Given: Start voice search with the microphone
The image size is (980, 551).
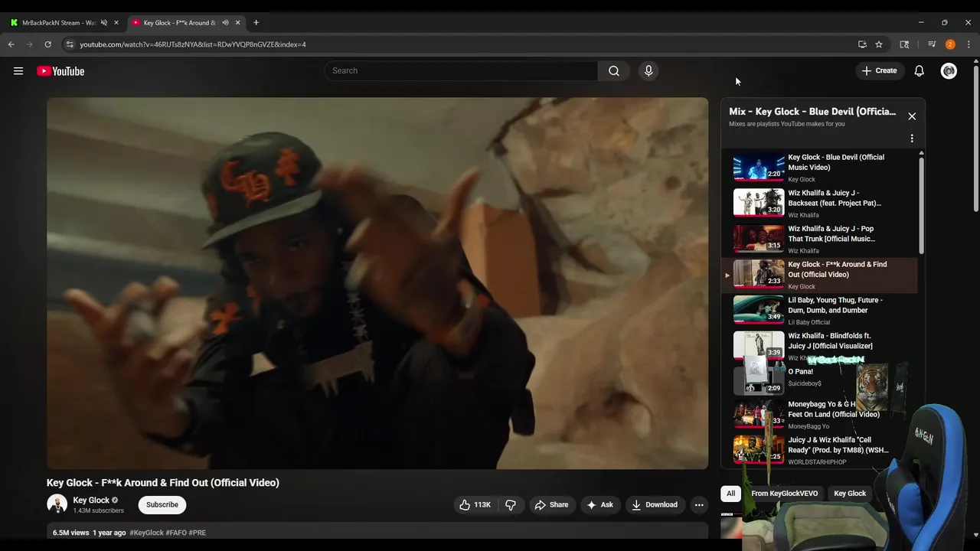Looking at the screenshot, I should point(648,71).
